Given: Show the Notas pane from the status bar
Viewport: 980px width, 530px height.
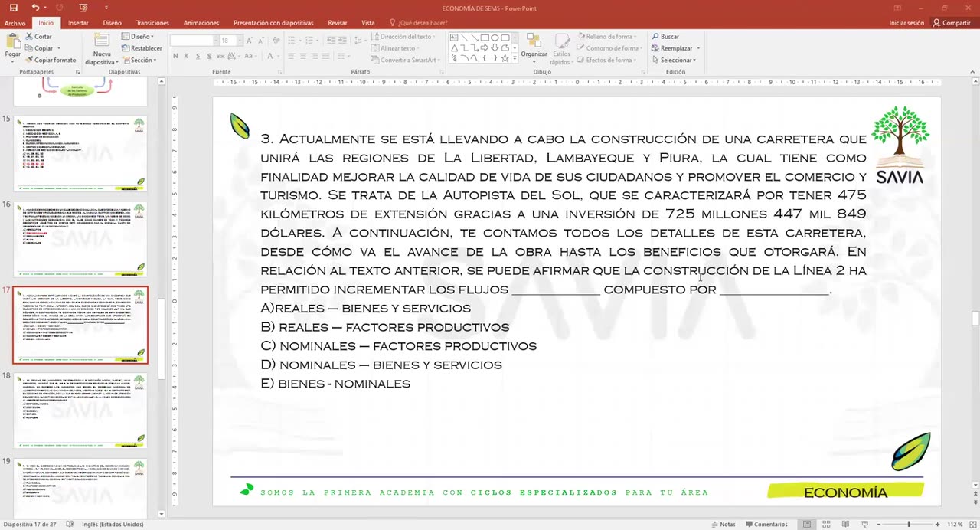Looking at the screenshot, I should (x=723, y=525).
